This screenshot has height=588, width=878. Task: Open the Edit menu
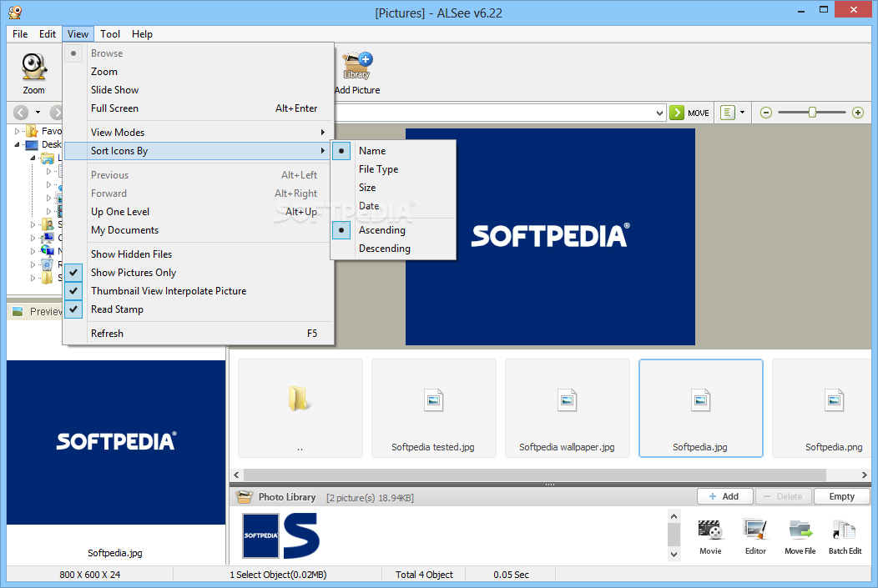click(x=48, y=34)
